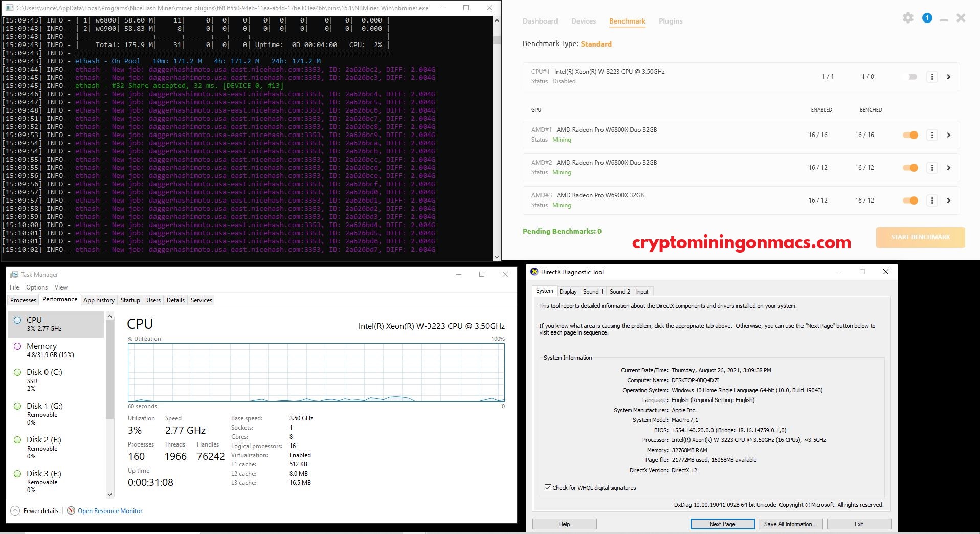Viewport: 980px width, 534px height.
Task: Switch to NiceHash Plugins tab
Action: tap(671, 21)
